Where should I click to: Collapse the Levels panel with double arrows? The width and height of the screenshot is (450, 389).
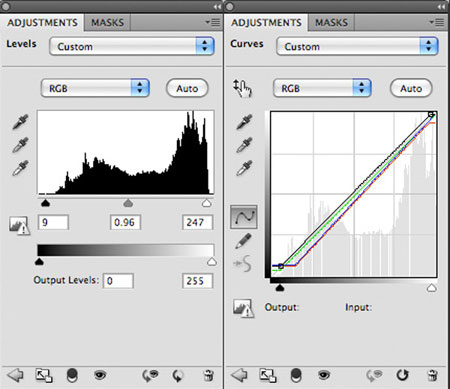pyautogui.click(x=217, y=7)
